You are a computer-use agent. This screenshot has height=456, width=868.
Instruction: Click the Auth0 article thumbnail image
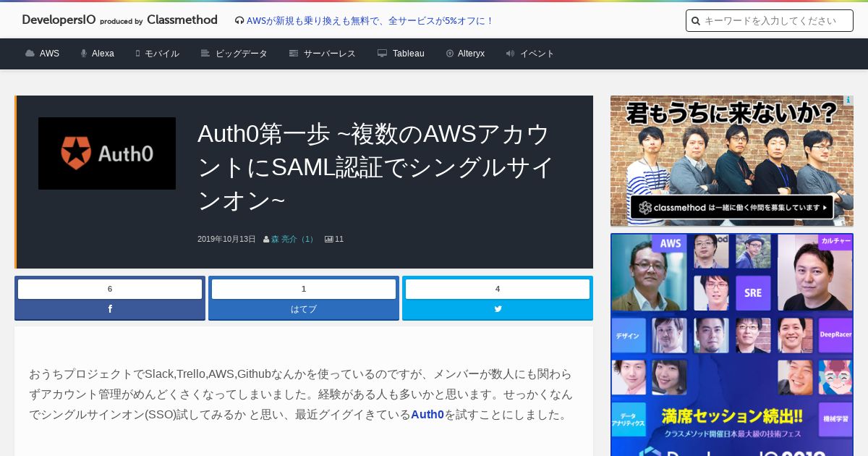click(107, 153)
